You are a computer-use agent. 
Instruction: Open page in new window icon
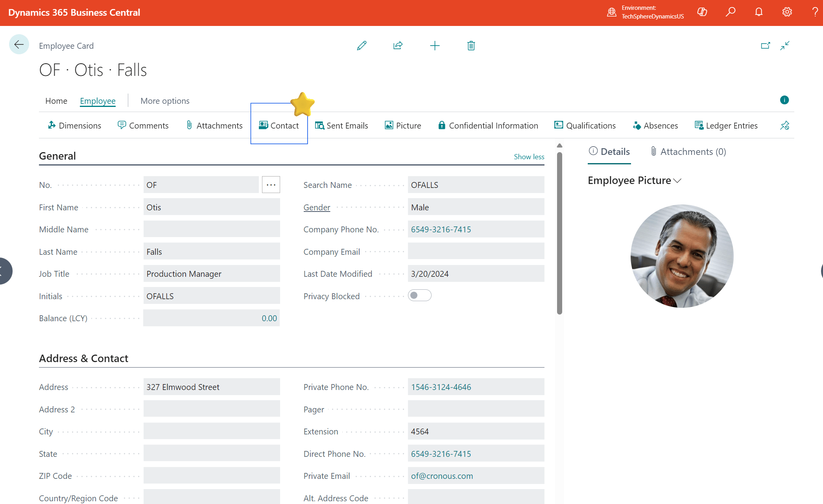click(x=765, y=46)
